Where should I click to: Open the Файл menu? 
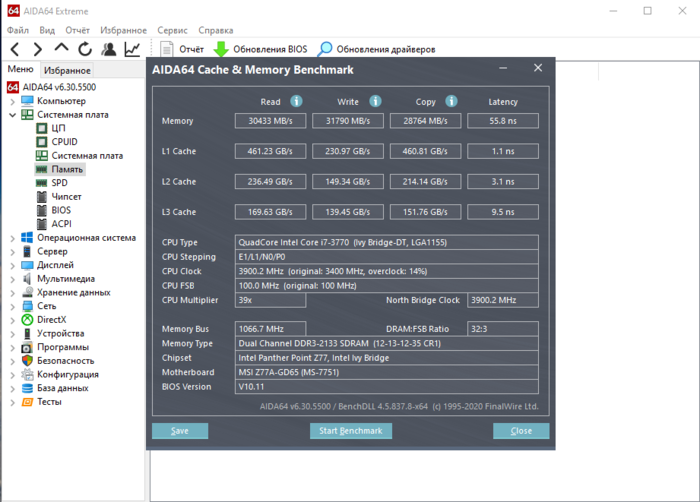coord(18,30)
